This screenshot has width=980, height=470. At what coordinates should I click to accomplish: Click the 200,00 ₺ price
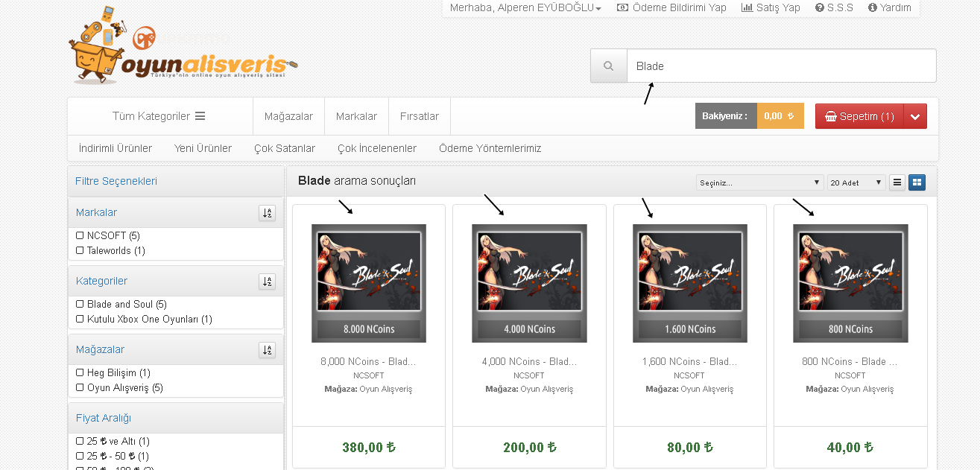click(530, 448)
